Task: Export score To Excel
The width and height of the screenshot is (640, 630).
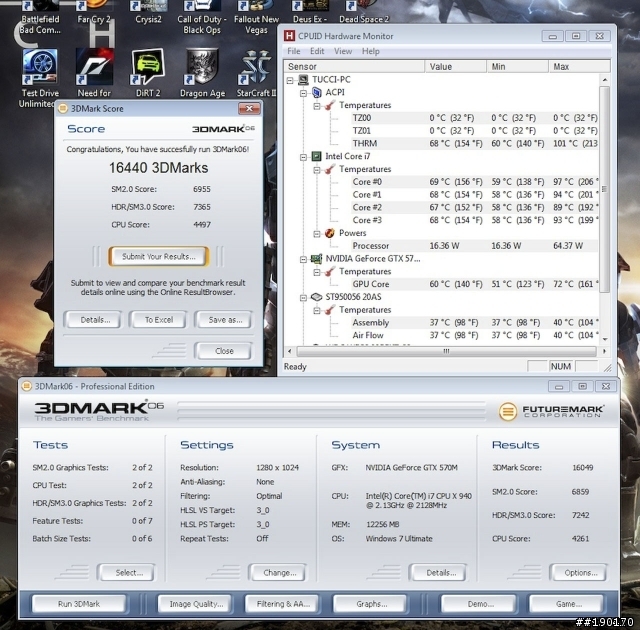Action: (159, 319)
